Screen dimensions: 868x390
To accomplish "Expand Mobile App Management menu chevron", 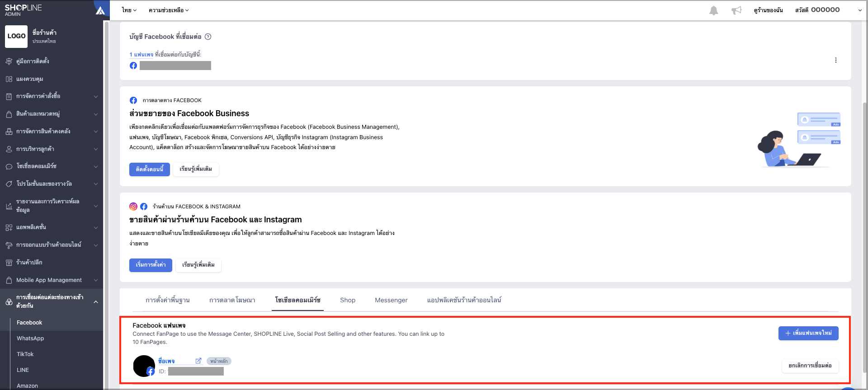I will point(96,280).
